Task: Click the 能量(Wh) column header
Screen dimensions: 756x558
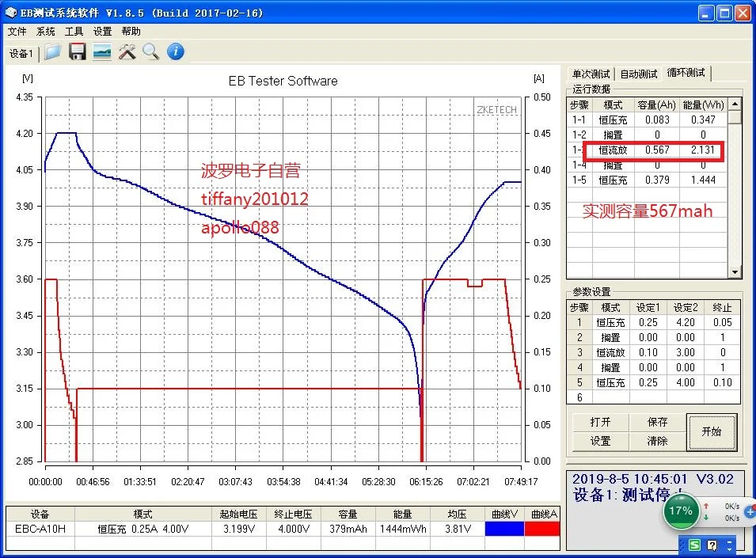Action: (704, 105)
